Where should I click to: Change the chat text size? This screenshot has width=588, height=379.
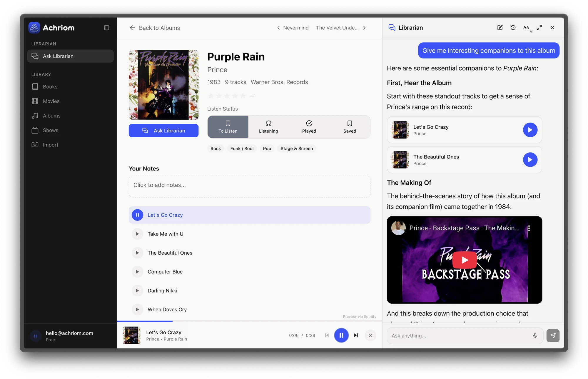(x=526, y=28)
